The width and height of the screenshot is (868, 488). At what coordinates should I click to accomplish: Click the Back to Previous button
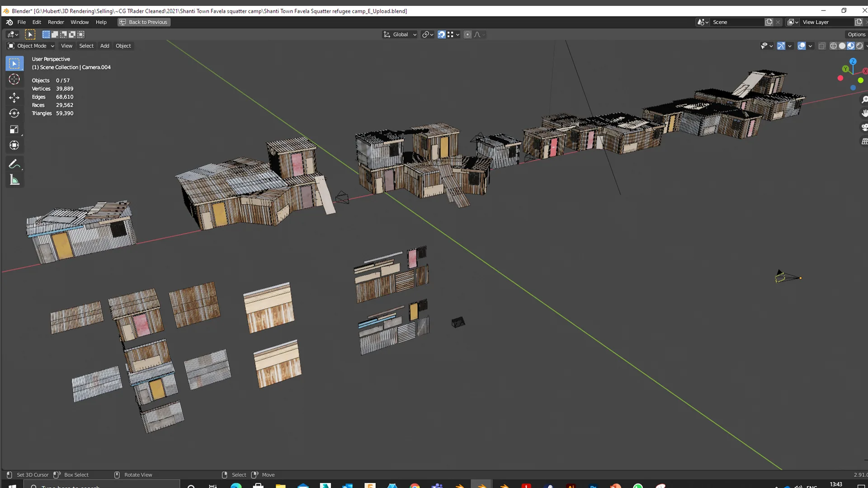click(144, 22)
